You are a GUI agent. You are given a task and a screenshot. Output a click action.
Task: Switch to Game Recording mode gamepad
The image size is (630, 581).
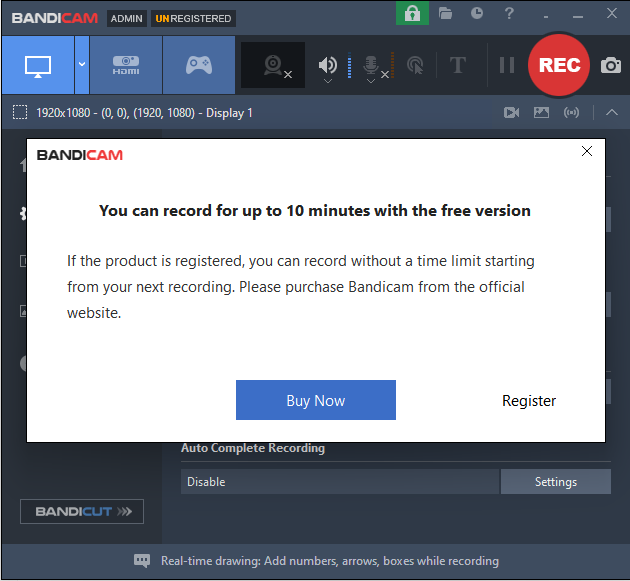[199, 65]
